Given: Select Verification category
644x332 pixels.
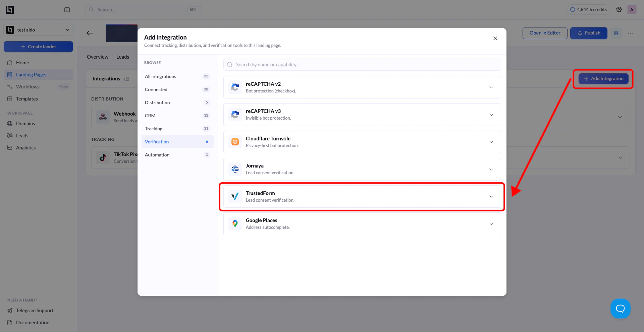Looking at the screenshot, I should (x=177, y=142).
